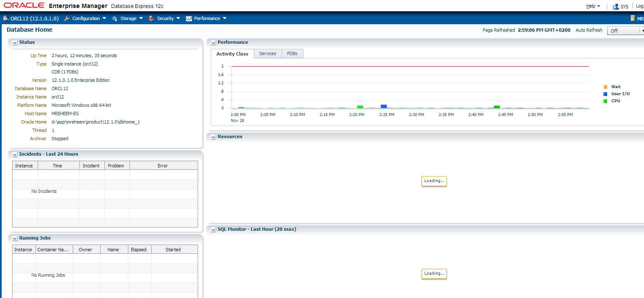Click the host server icon at top right
The image size is (644, 298).
point(633,18)
